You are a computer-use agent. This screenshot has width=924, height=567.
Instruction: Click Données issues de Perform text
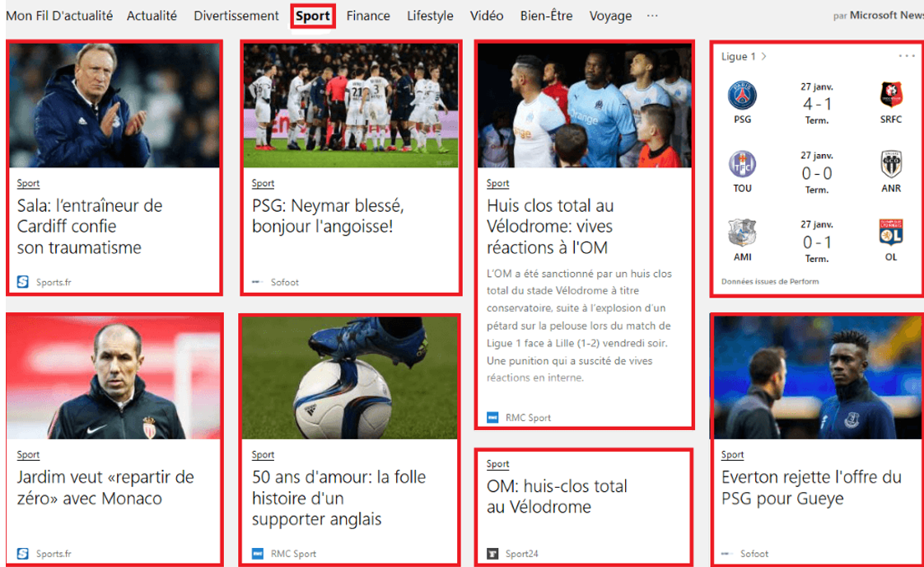tap(770, 281)
